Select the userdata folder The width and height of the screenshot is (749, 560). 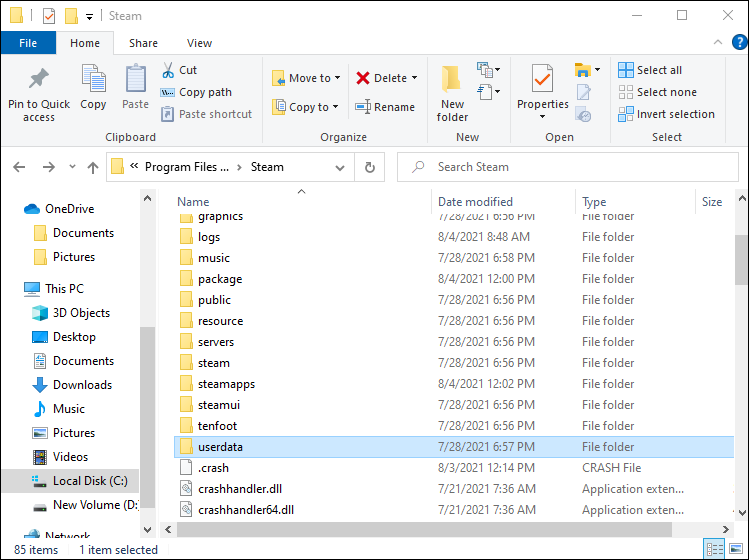click(x=454, y=447)
